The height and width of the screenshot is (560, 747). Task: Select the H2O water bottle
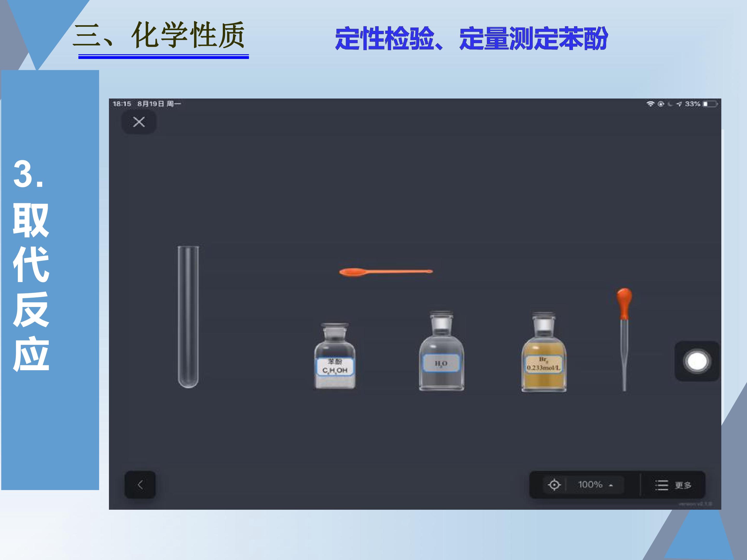tap(441, 351)
